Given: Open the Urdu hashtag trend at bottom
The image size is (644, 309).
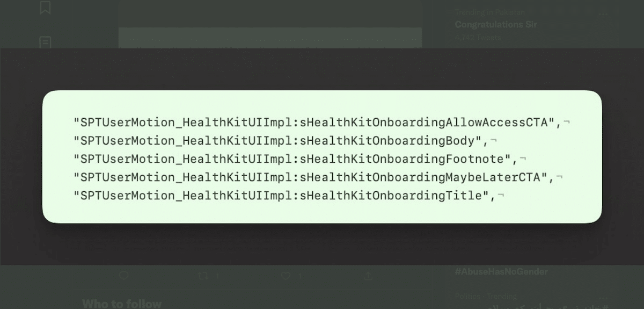Looking at the screenshot, I should [537, 306].
